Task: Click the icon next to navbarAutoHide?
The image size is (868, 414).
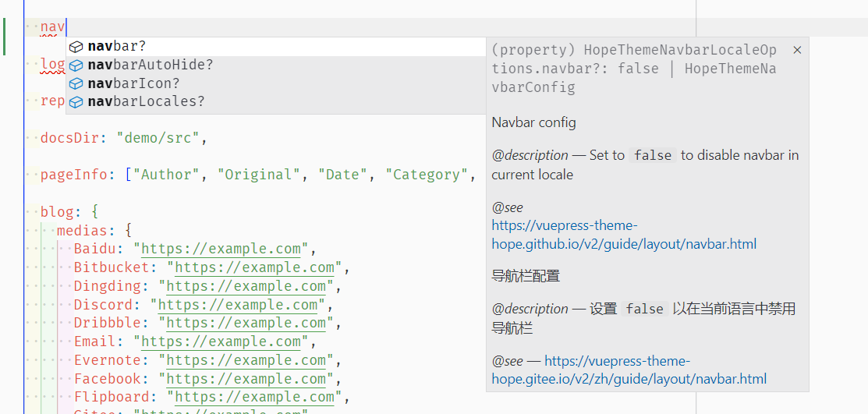Action: pos(76,65)
